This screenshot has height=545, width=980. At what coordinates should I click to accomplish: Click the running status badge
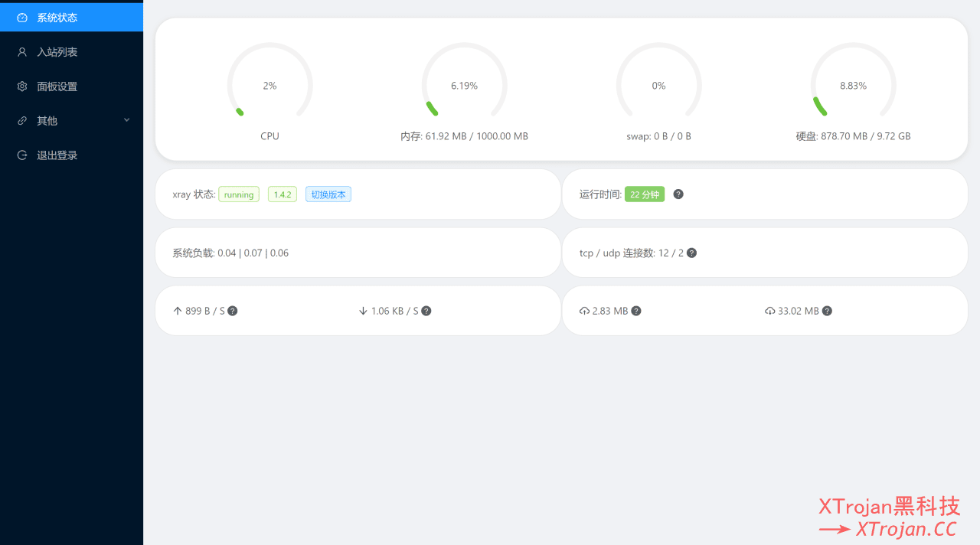coord(238,194)
